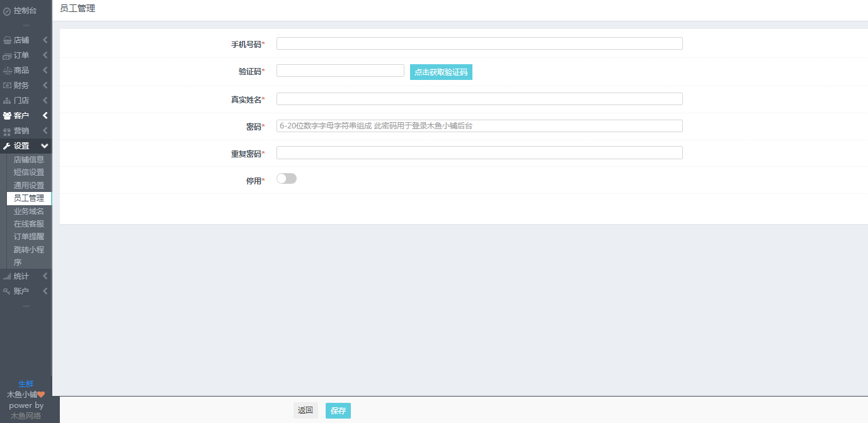Viewport: 868px width, 423px height.
Task: Click the 客户 users icon
Action: point(7,116)
